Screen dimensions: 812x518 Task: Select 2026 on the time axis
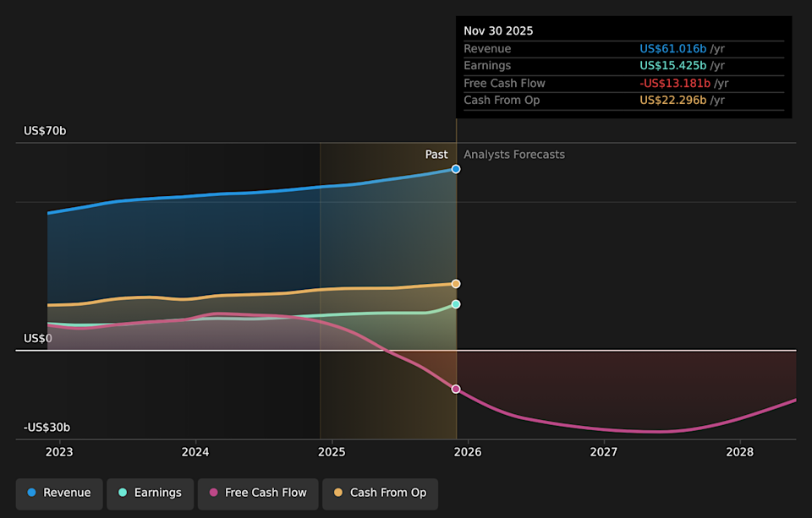coord(468,452)
